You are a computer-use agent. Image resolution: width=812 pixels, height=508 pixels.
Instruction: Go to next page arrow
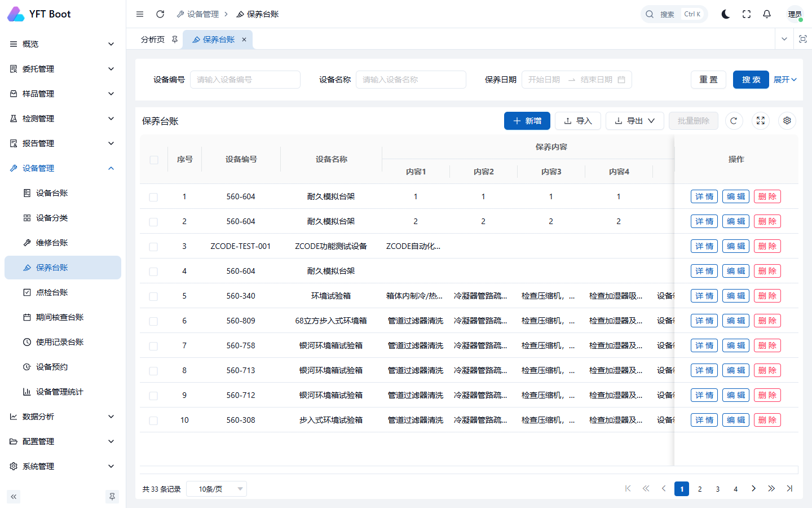point(753,489)
